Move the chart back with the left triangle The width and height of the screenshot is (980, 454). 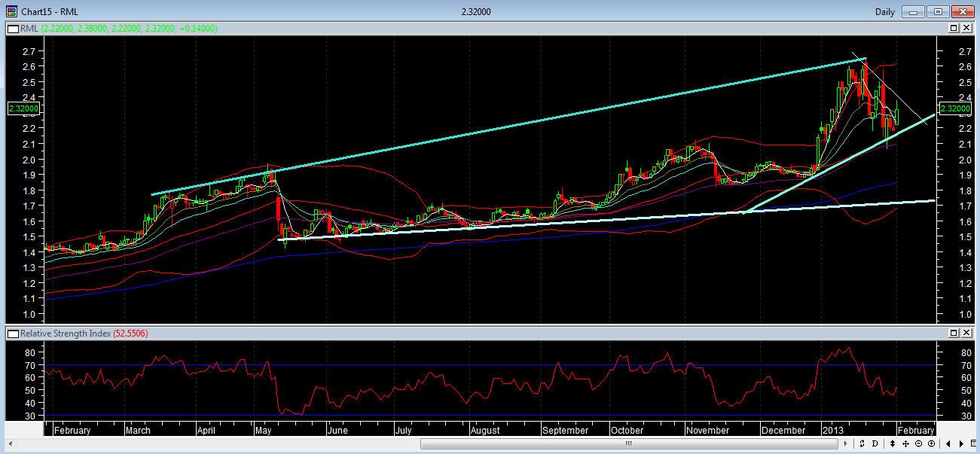948,443
